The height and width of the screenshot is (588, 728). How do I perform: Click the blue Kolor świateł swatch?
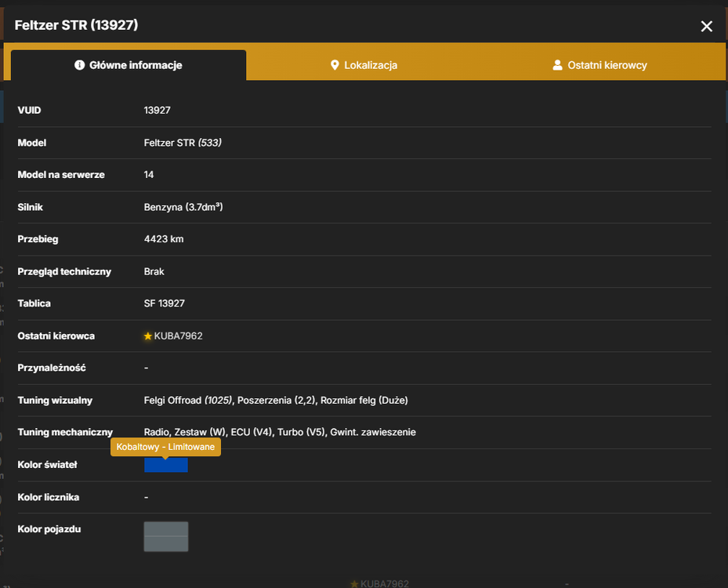(x=166, y=465)
